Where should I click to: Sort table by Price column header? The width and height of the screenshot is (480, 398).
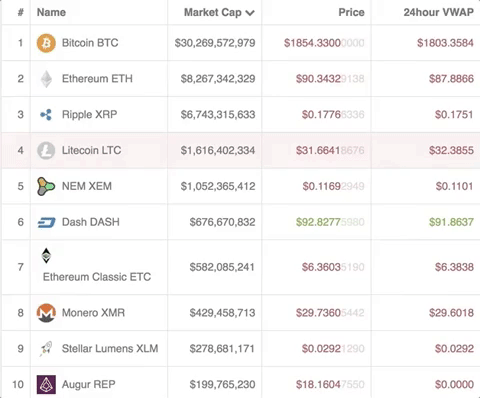click(351, 12)
